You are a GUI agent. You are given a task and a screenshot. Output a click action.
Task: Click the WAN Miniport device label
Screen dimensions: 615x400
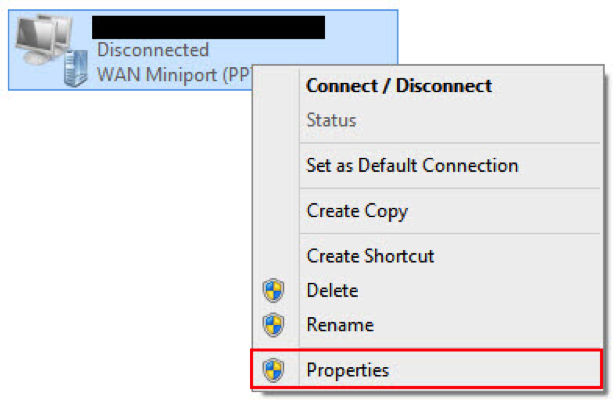(x=174, y=74)
